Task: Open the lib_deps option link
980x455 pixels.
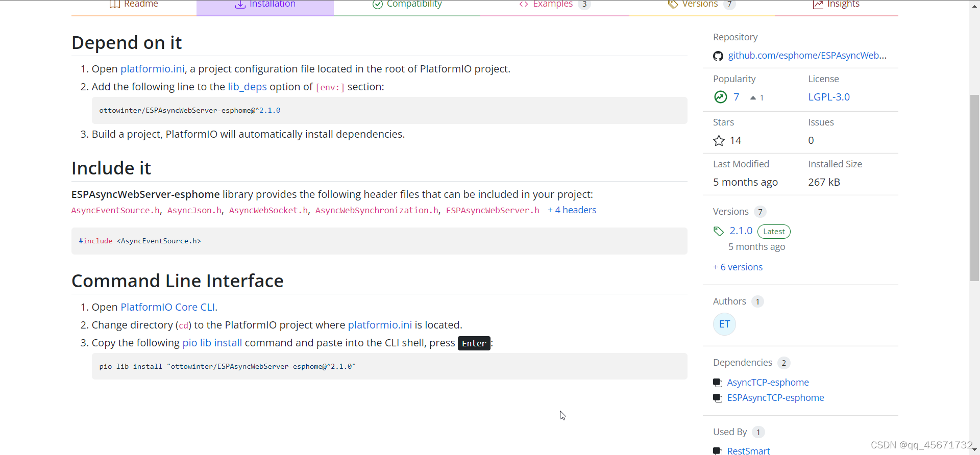Action: pyautogui.click(x=247, y=87)
